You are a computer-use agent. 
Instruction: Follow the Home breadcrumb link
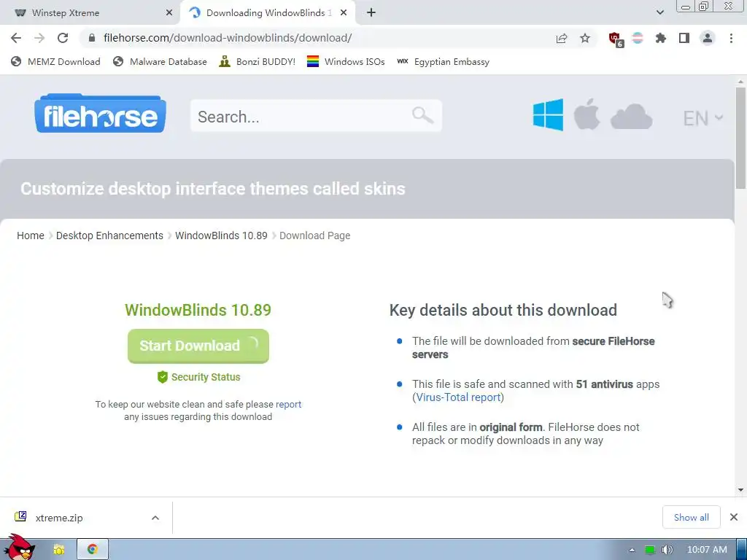click(x=31, y=236)
